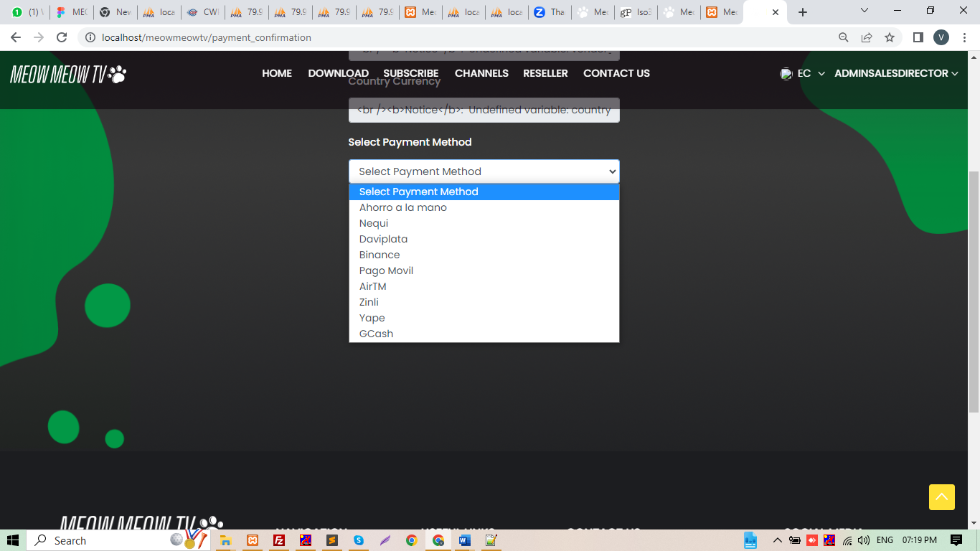Switch to the 'CWI' tab
The image size is (980, 551).
202,12
